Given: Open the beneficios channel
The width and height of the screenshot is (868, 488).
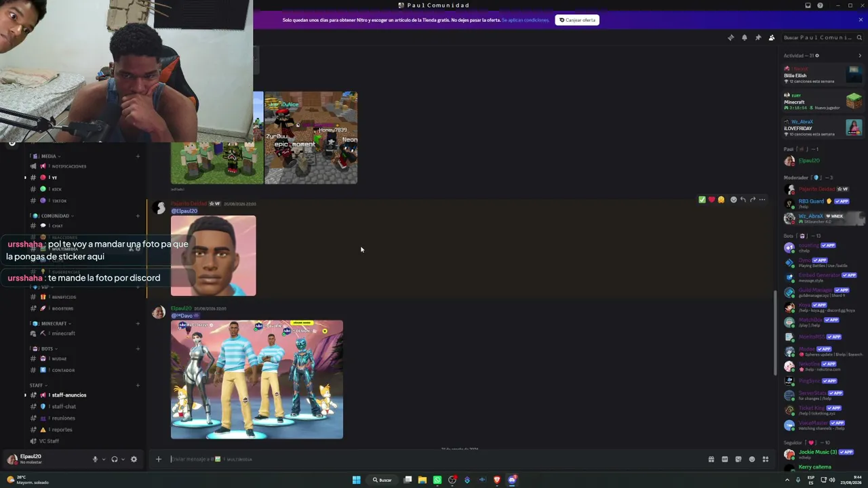Looking at the screenshot, I should (x=85, y=297).
